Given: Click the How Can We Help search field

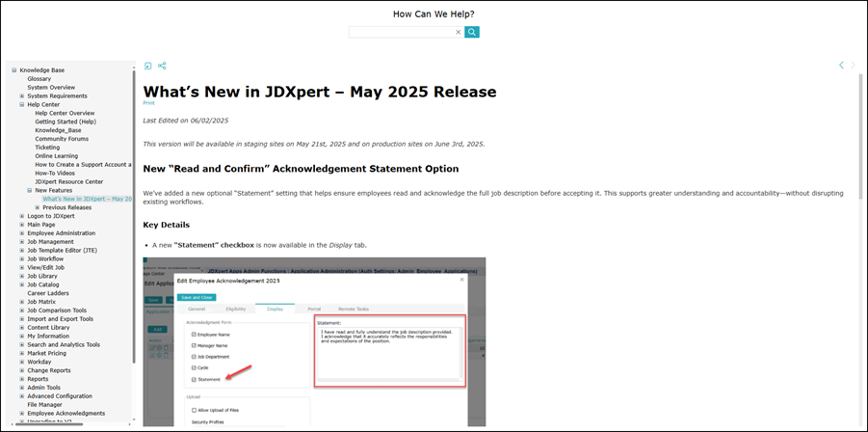Looking at the screenshot, I should (x=401, y=32).
